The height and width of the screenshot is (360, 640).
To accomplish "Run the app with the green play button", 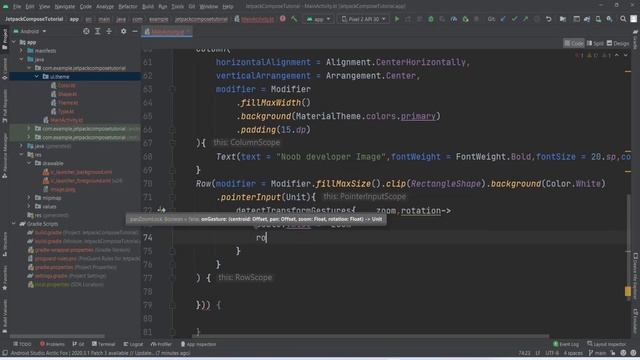I will pos(396,19).
